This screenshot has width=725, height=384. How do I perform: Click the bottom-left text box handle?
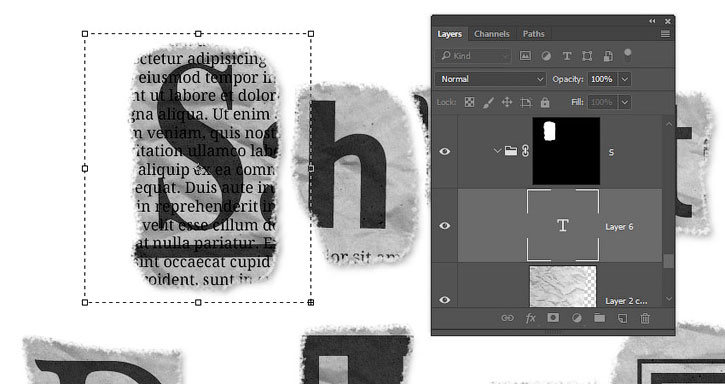[x=85, y=303]
